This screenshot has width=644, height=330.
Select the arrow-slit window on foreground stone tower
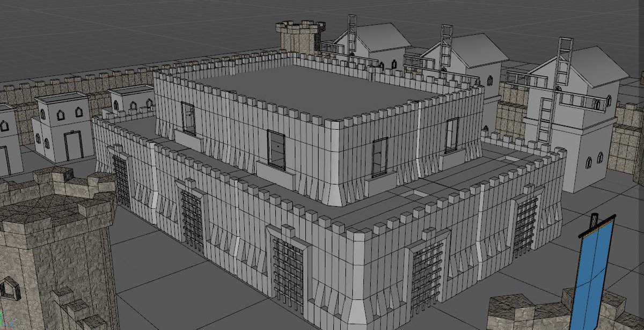(x=9, y=289)
